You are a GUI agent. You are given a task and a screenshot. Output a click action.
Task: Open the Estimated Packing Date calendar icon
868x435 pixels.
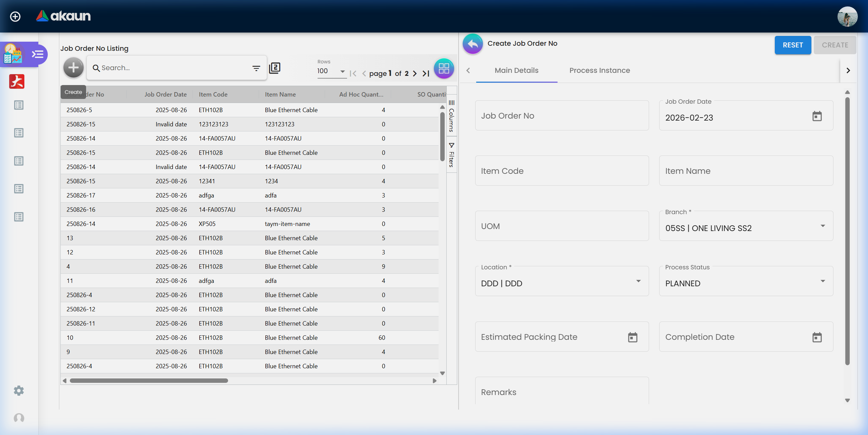632,337
